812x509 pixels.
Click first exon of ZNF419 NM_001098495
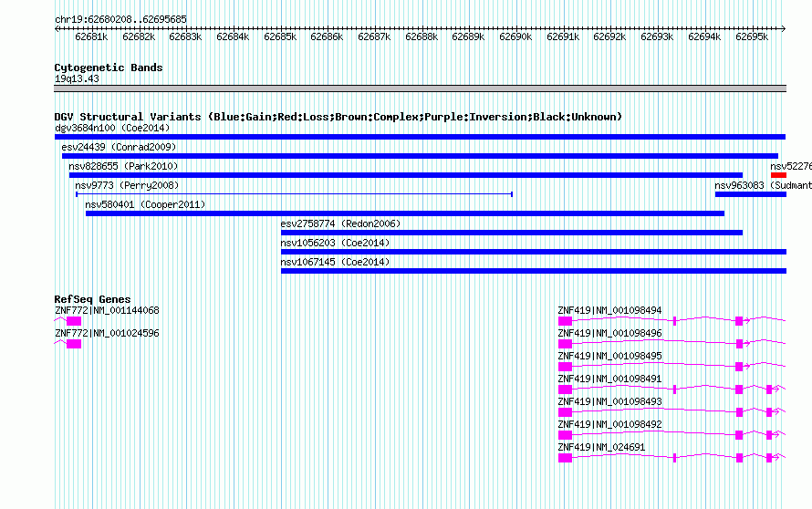coord(565,367)
